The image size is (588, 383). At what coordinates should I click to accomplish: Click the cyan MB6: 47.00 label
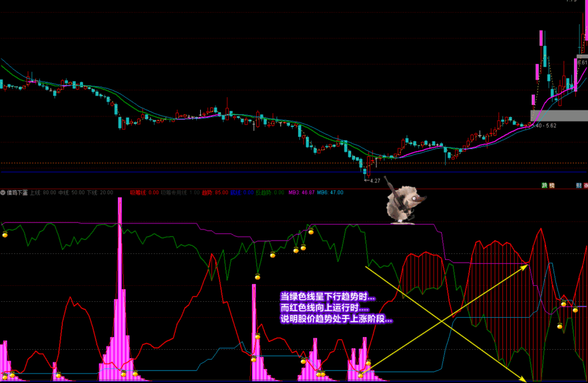coord(330,193)
